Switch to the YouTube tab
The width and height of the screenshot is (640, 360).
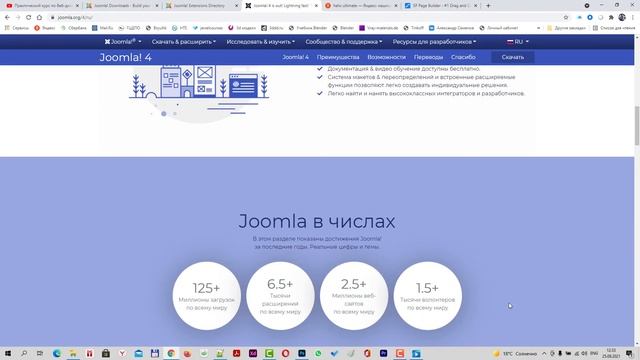click(41, 6)
